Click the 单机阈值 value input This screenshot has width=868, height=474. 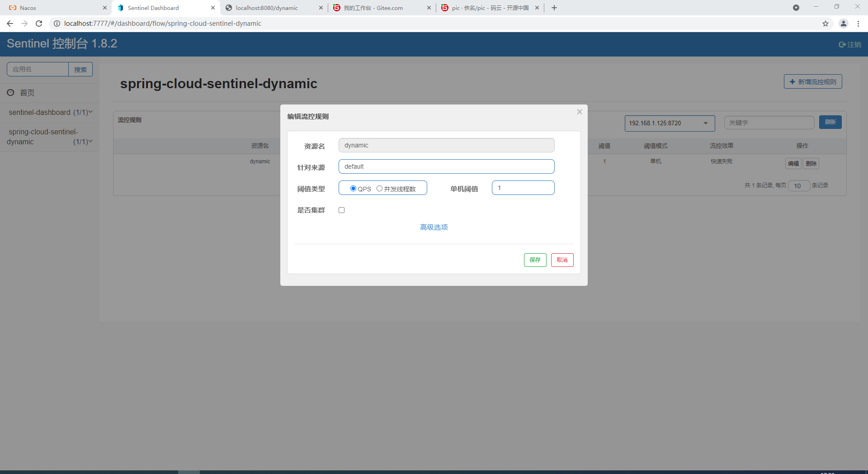(523, 188)
